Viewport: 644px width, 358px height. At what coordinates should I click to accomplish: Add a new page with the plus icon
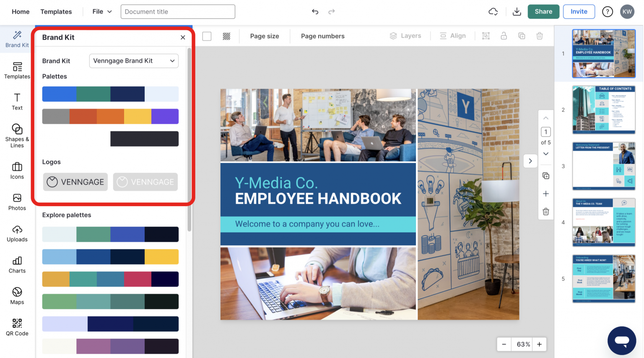545,193
